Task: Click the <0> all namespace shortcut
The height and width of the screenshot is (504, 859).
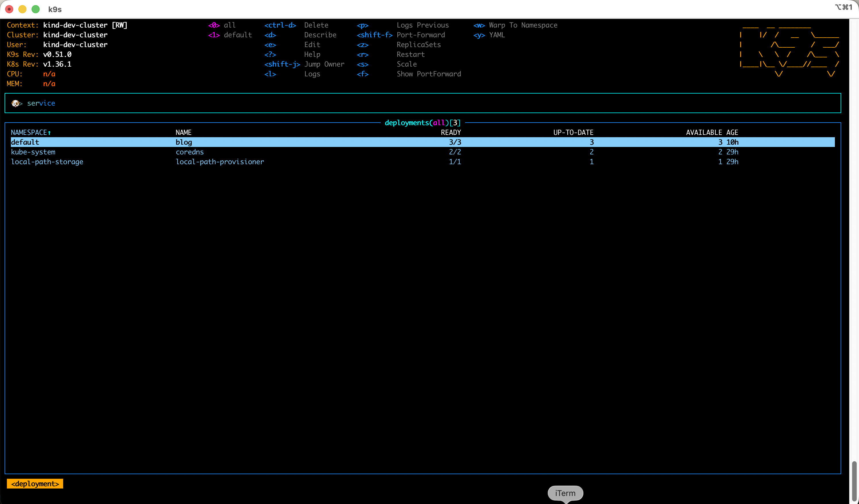Action: tap(222, 25)
